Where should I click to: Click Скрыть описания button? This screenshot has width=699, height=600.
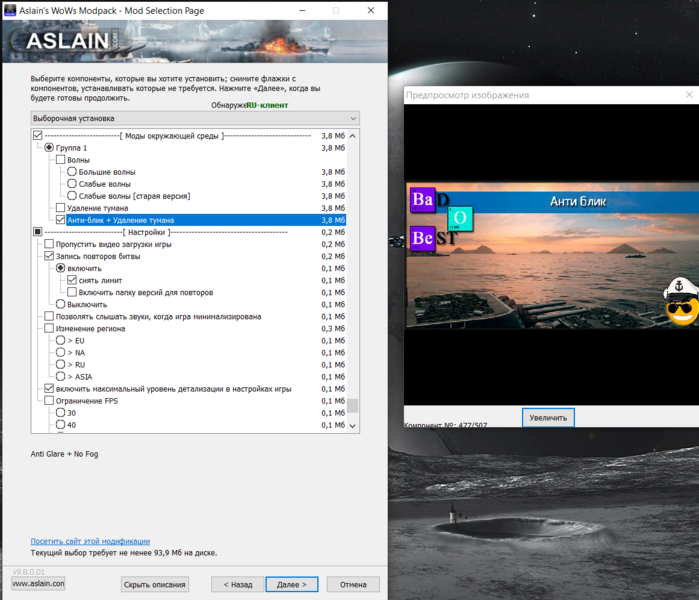[155, 584]
